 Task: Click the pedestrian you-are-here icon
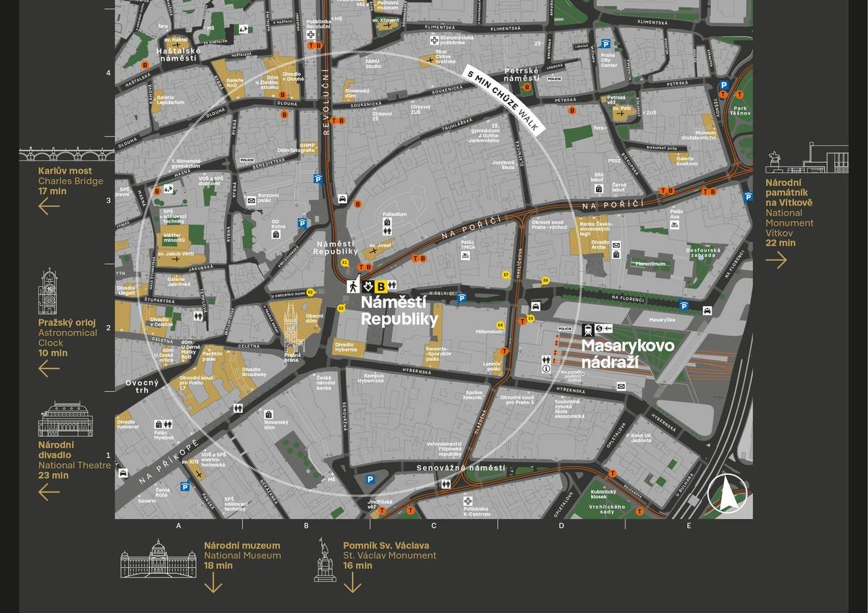(354, 285)
